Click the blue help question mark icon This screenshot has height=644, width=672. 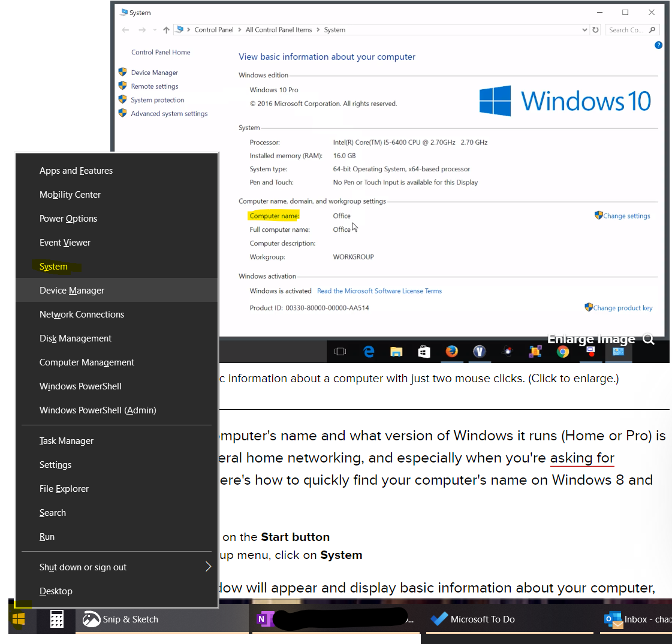(x=658, y=45)
